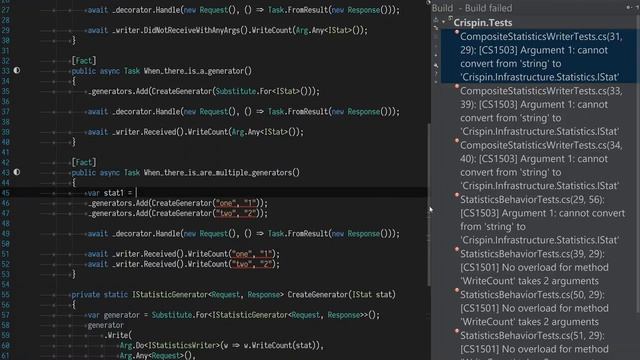Click Task.FromResult on line 27
Image resolution: width=640 pixels, height=360 pixels.
(x=298, y=10)
